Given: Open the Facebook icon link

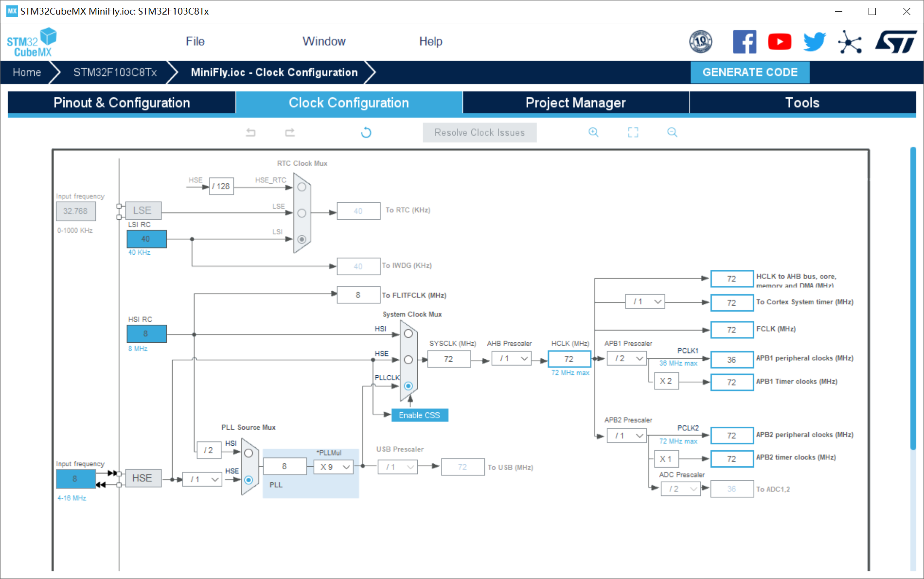Looking at the screenshot, I should 745,42.
